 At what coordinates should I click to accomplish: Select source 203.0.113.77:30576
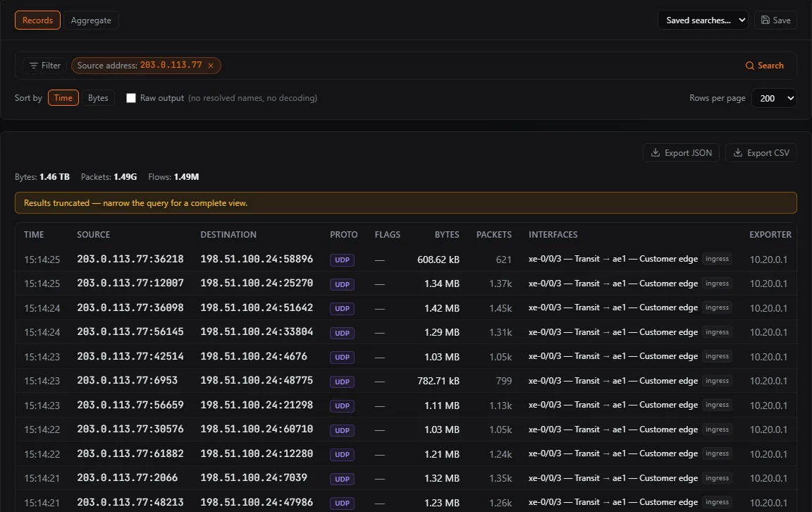tap(130, 429)
